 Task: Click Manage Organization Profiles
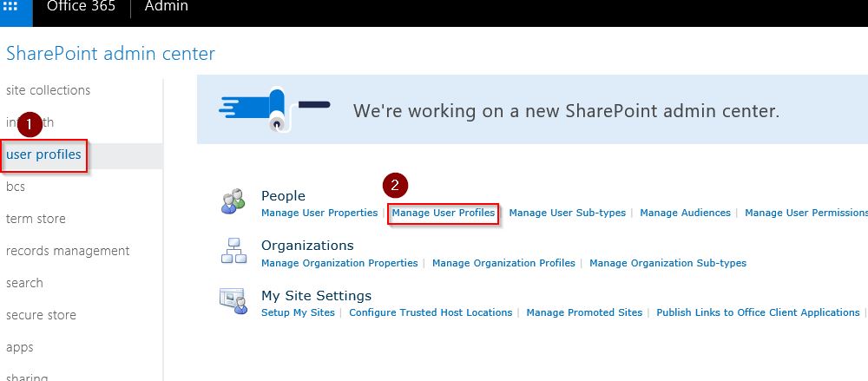[x=503, y=263]
